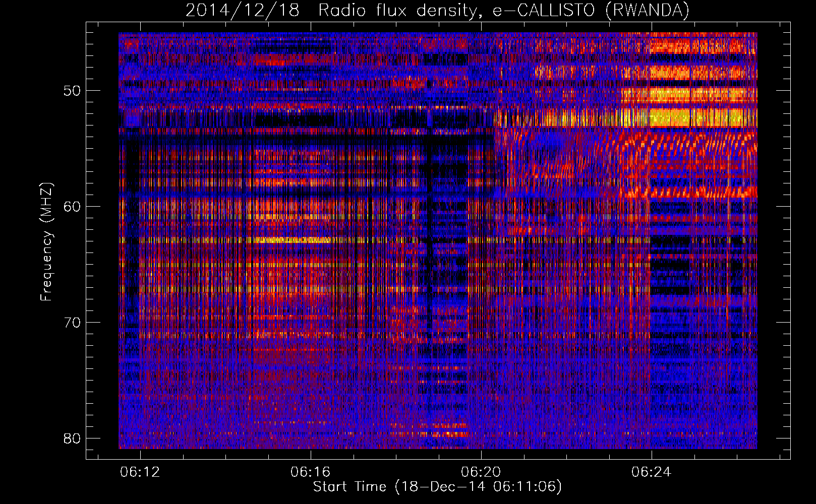816x504 pixels.
Task: Click the y-axis tick label "80"
Action: [73, 438]
